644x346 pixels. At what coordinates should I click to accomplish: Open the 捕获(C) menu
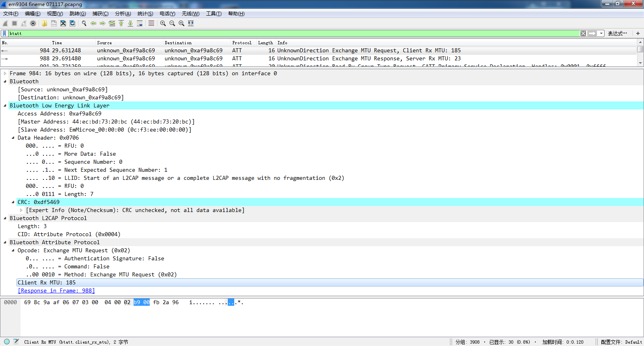click(100, 14)
